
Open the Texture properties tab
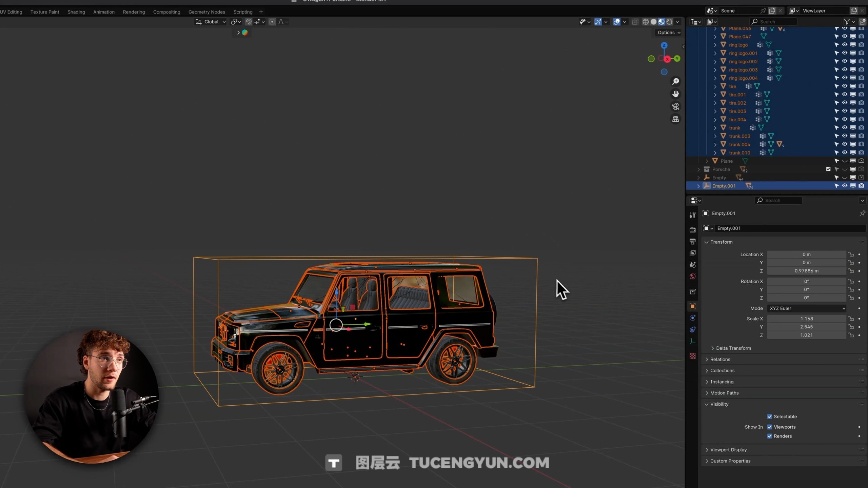(692, 356)
